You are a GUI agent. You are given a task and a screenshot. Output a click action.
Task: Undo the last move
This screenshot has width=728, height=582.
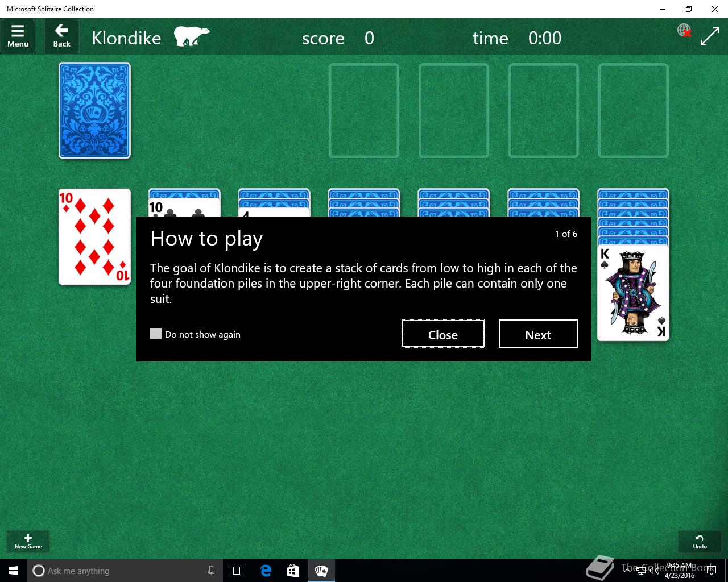coord(700,541)
